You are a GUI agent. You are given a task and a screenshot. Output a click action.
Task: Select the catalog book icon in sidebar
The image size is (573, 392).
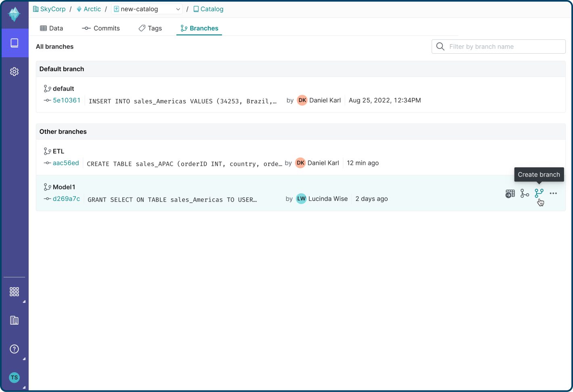(x=15, y=43)
